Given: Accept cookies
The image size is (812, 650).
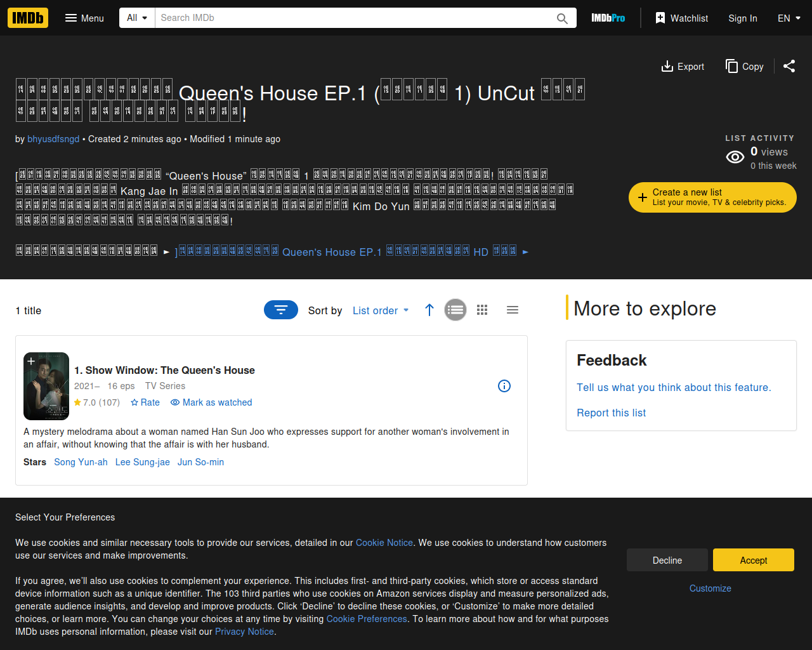Looking at the screenshot, I should pyautogui.click(x=754, y=560).
